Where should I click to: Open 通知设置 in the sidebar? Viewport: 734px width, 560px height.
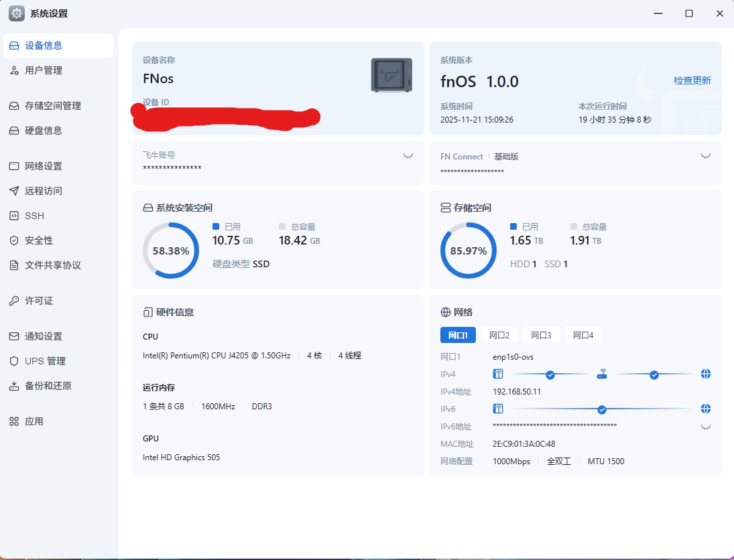pos(58,336)
